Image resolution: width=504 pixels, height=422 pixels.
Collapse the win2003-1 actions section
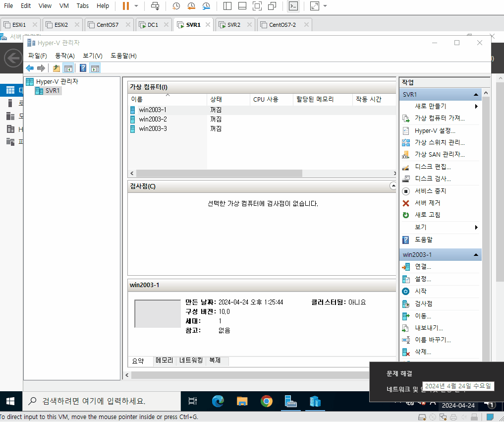coord(476,255)
